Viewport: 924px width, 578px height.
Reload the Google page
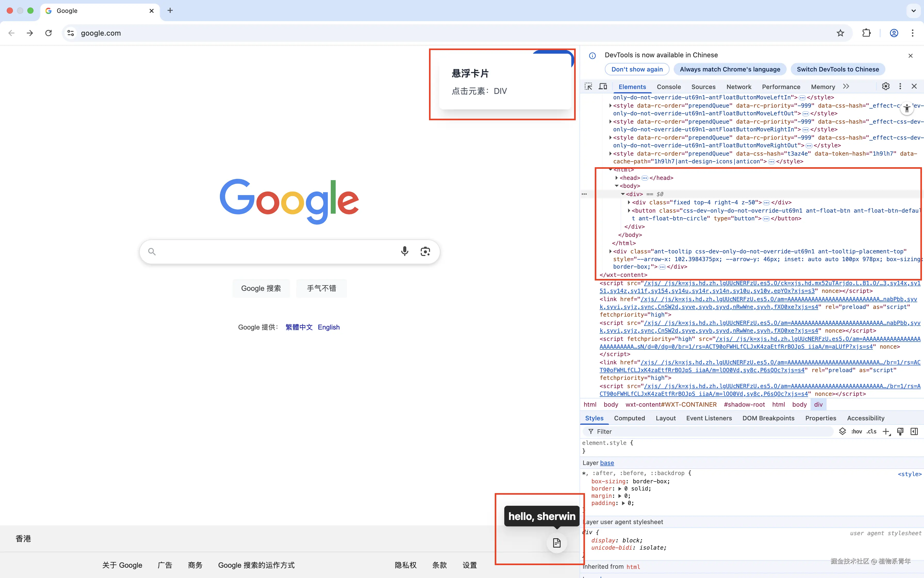tap(48, 33)
